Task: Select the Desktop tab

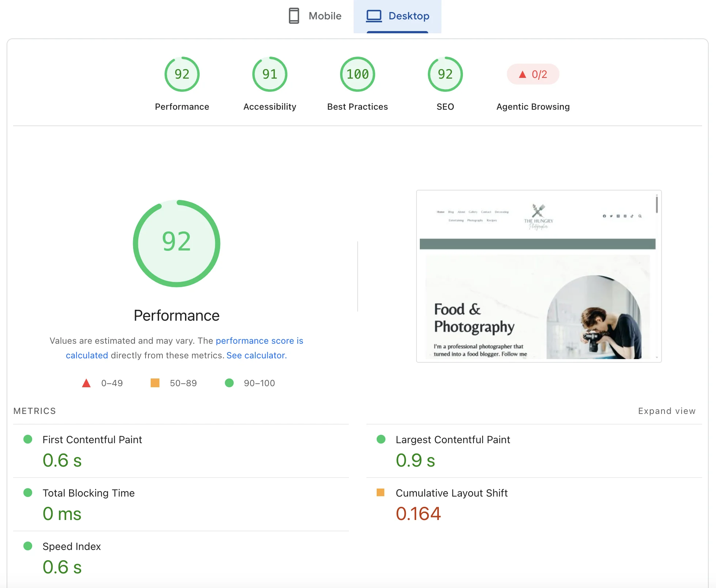Action: pyautogui.click(x=397, y=16)
